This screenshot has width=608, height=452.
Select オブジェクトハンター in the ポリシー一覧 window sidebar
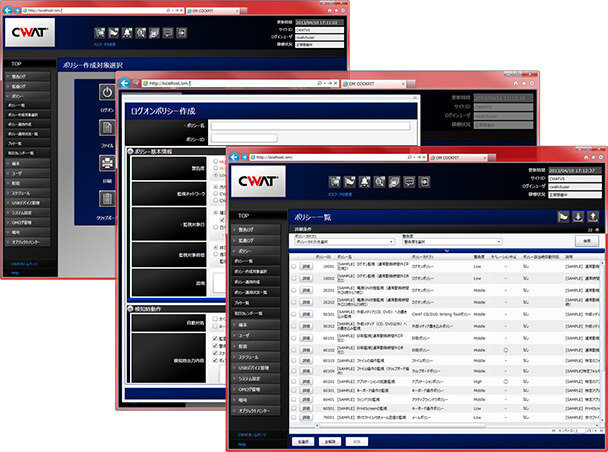click(255, 411)
